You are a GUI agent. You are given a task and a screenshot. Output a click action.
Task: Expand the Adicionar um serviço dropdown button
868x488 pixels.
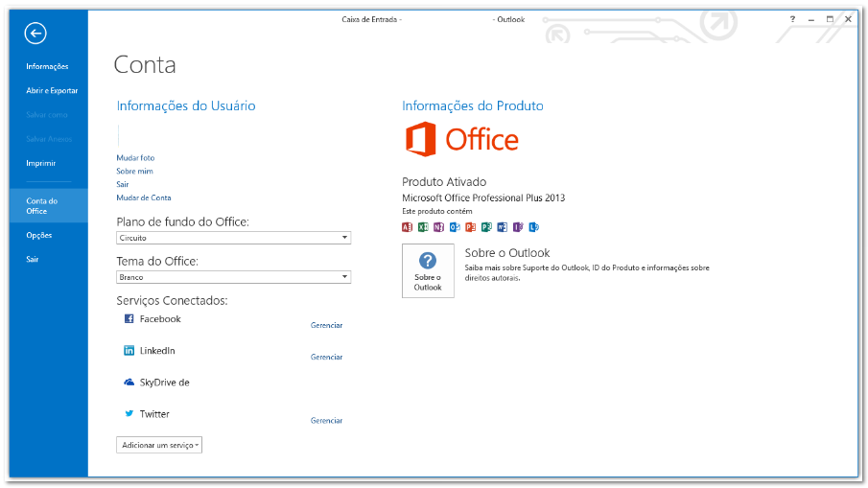pyautogui.click(x=159, y=445)
